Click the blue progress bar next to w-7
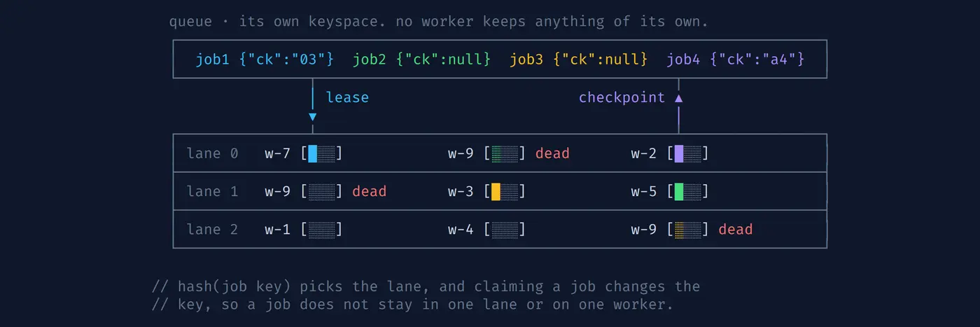The width and height of the screenshot is (980, 327). pos(321,153)
